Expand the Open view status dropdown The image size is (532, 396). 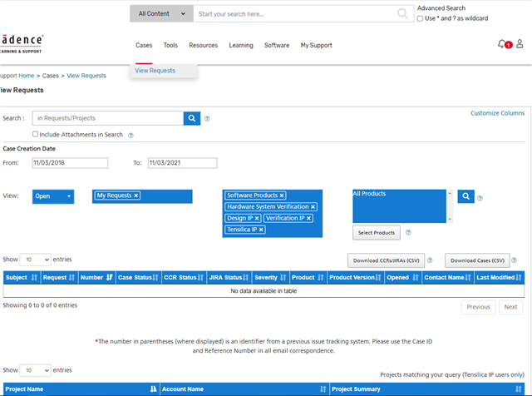tap(53, 196)
